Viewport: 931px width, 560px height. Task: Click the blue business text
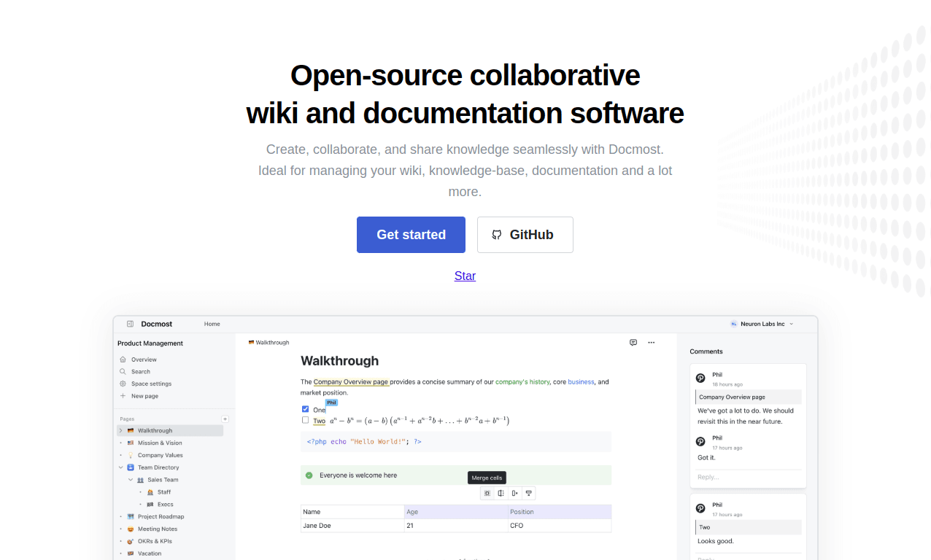[582, 381]
